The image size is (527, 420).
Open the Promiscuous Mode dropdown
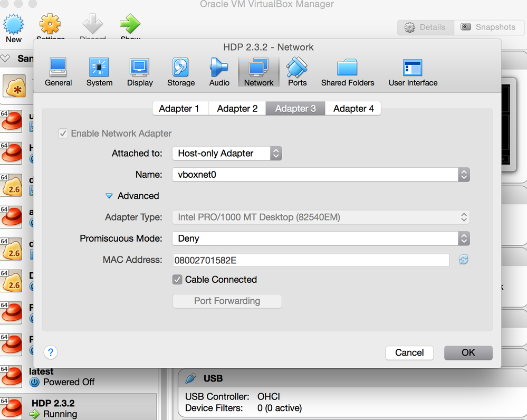(x=321, y=238)
